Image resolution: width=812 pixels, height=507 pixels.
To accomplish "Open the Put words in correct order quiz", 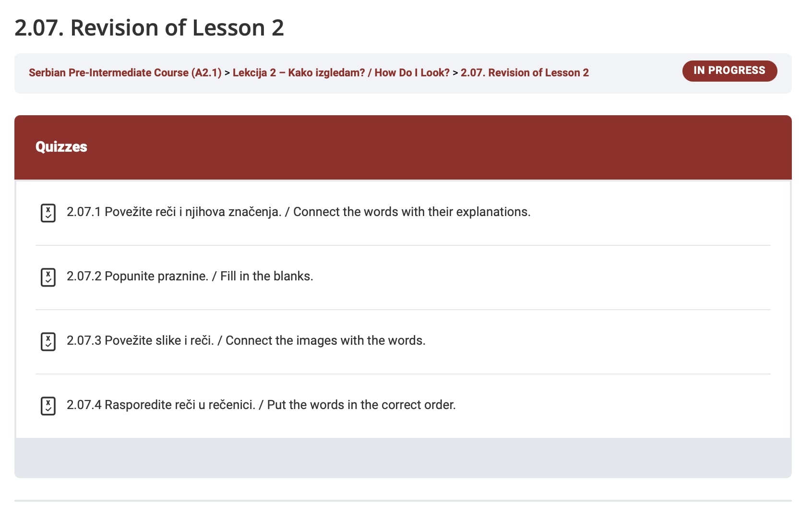I will coord(261,405).
